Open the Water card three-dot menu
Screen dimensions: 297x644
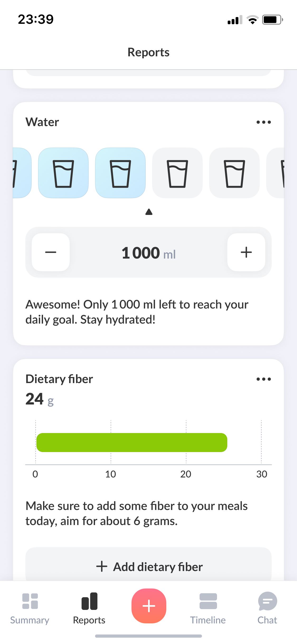(263, 122)
